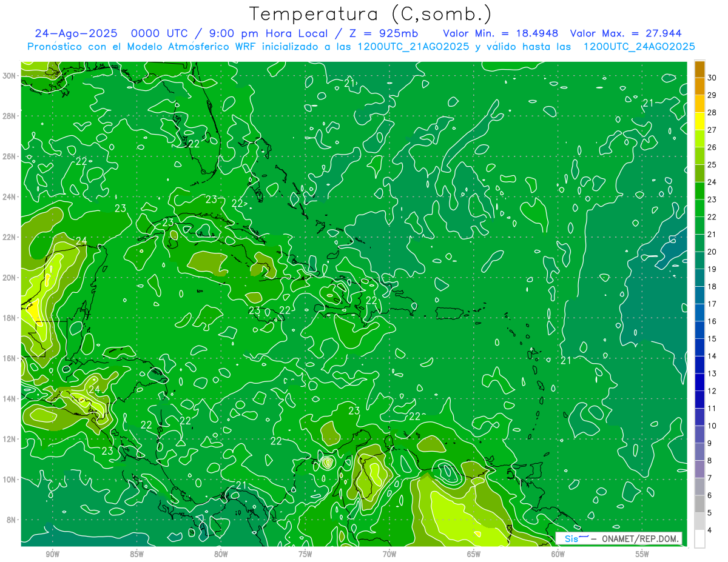Click color scale label "17"
This screenshot has height=562, width=728.
(712, 304)
